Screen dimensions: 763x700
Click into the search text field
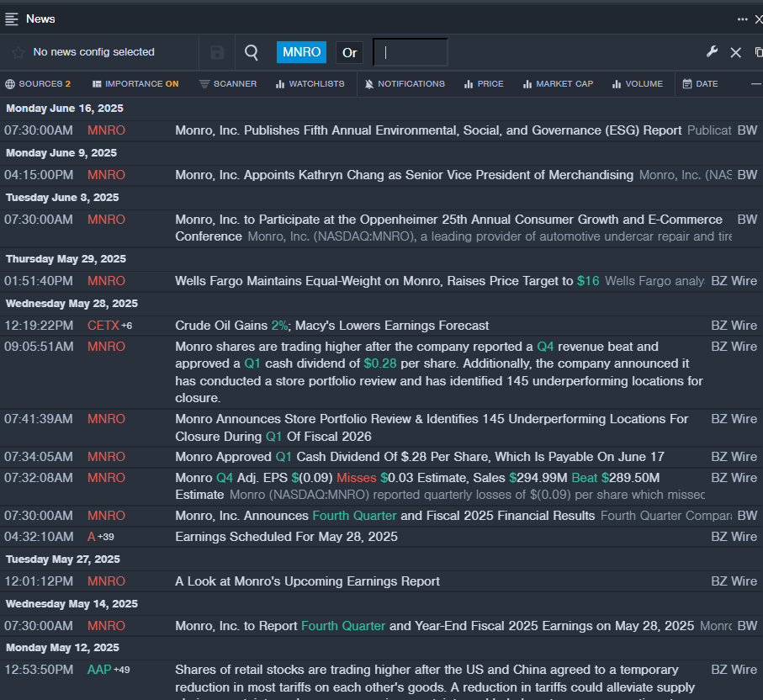pos(411,52)
